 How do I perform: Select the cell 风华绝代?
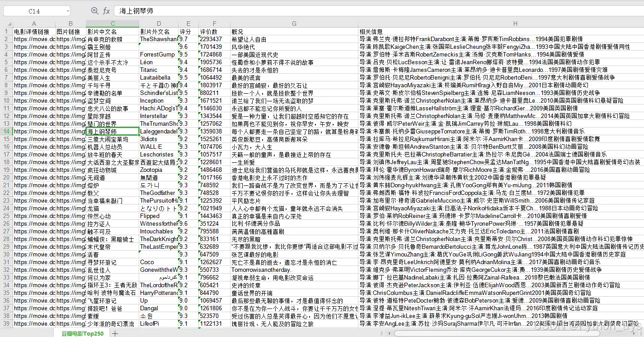point(294,47)
